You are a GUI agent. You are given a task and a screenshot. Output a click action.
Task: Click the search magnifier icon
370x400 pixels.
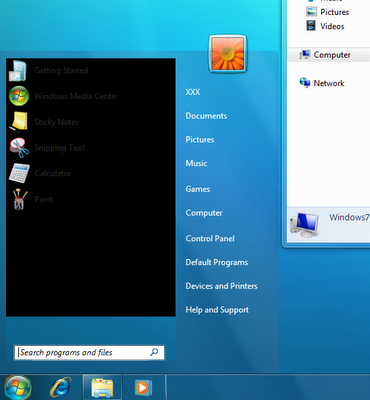154,352
